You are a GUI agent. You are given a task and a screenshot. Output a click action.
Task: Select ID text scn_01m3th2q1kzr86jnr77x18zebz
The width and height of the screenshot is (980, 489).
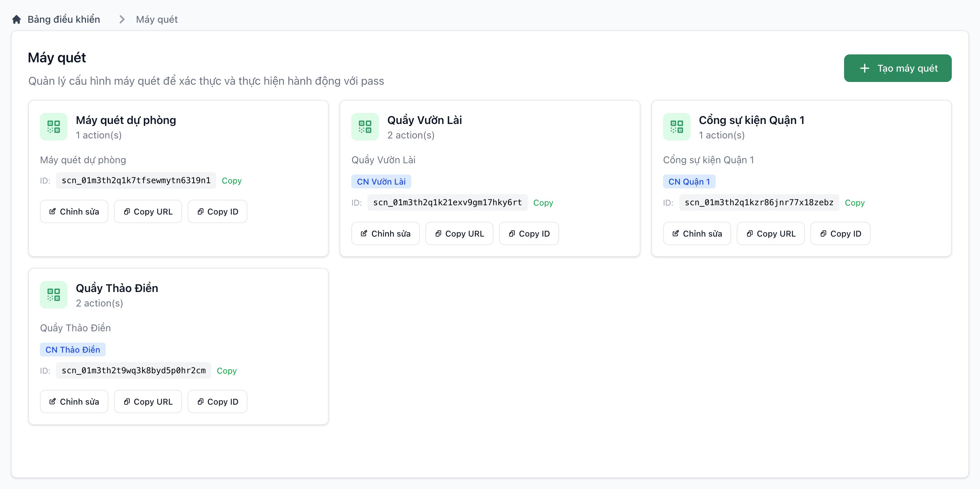[759, 202]
